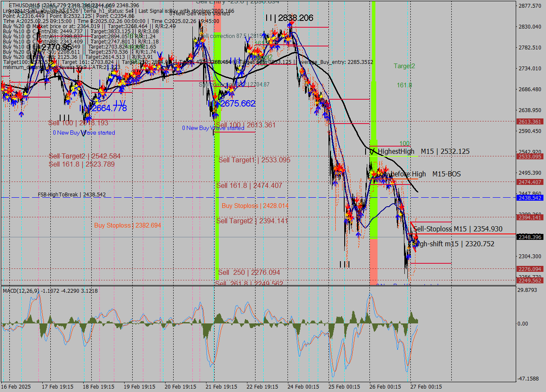Image resolution: width=546 pixels, height=392 pixels.
Task: Click the MACD(12,26,9) indicator title
Action: 26,291
